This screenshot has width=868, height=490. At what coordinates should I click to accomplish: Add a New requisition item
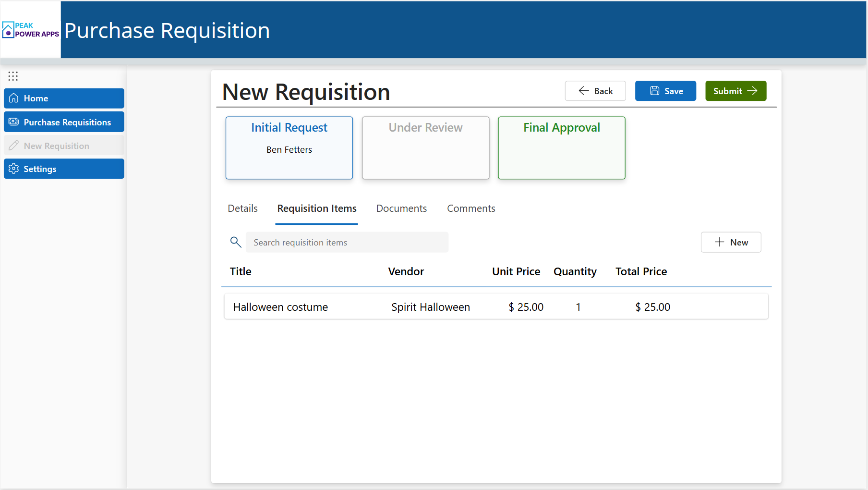click(731, 242)
